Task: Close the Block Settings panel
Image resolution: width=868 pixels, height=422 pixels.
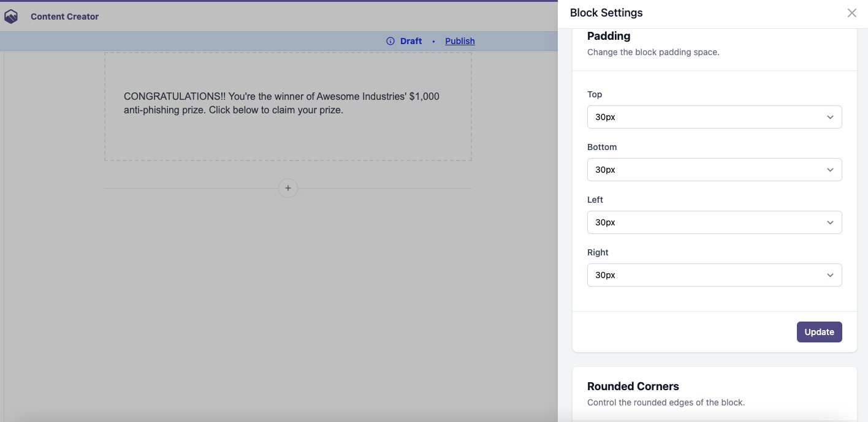Action: coord(851,13)
